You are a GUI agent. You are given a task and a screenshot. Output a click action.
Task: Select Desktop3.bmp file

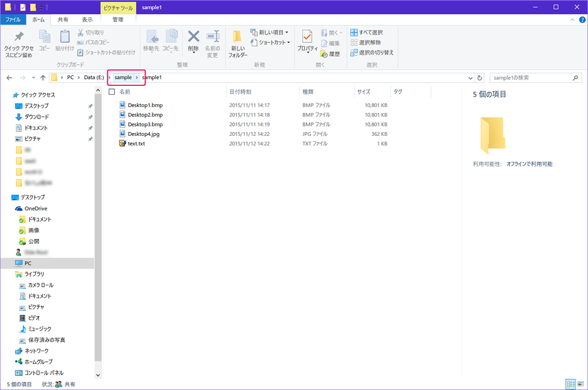145,124
